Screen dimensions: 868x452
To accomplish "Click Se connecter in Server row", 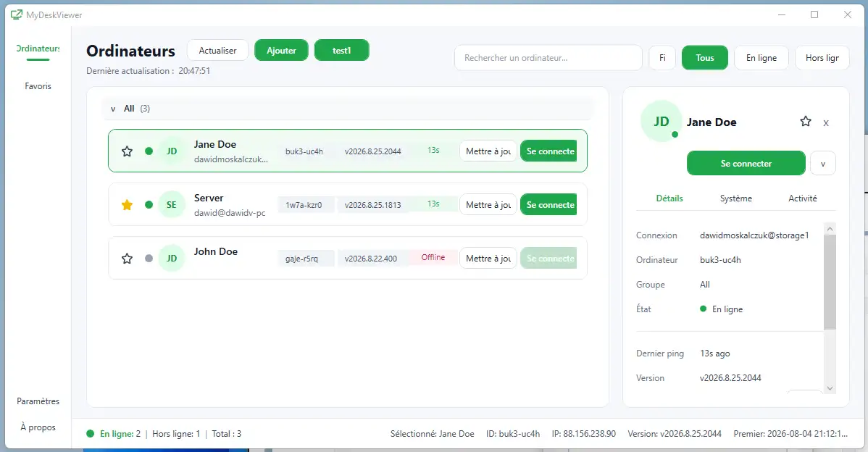I will click(x=548, y=205).
